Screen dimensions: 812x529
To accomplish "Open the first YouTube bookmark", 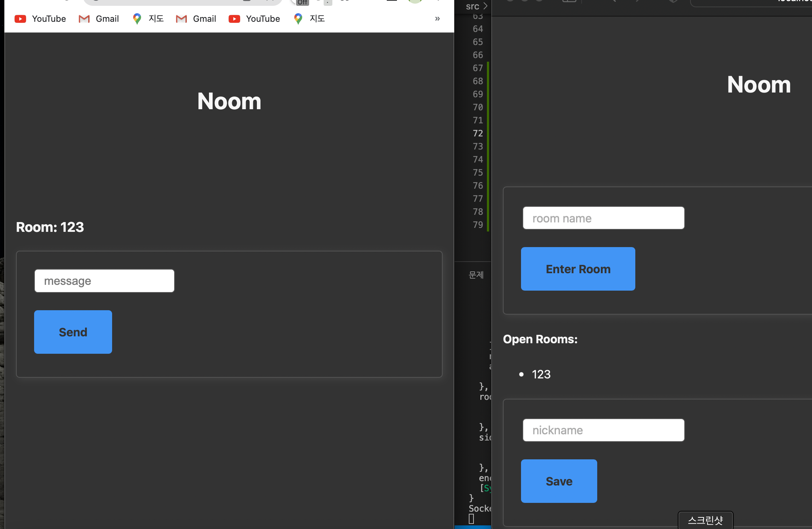I will (40, 19).
